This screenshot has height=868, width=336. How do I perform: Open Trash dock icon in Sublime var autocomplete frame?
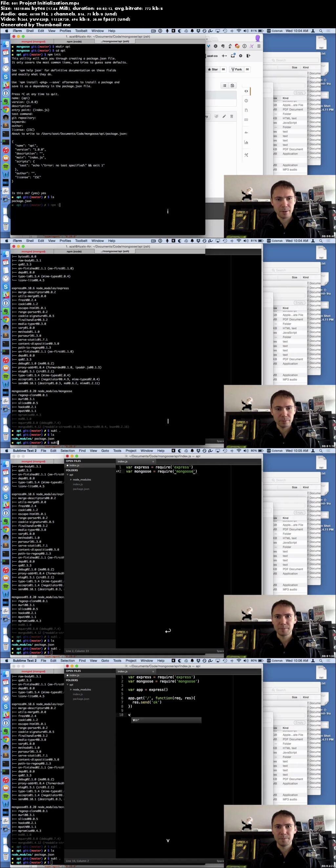pos(6,856)
